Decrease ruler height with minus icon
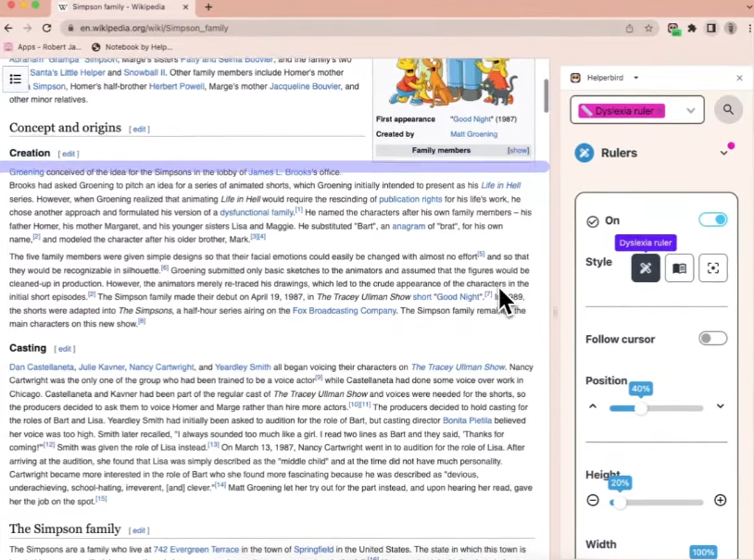The image size is (754, 560). [593, 501]
